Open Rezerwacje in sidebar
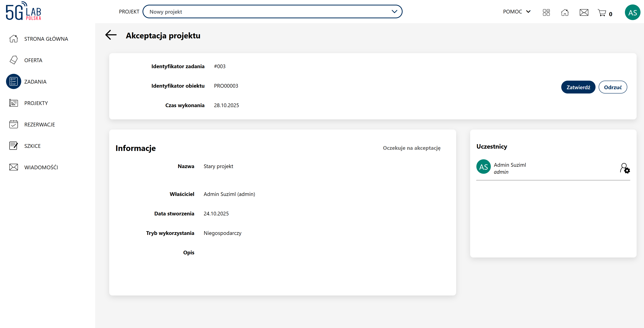Image resolution: width=644 pixels, height=328 pixels. pyautogui.click(x=40, y=124)
